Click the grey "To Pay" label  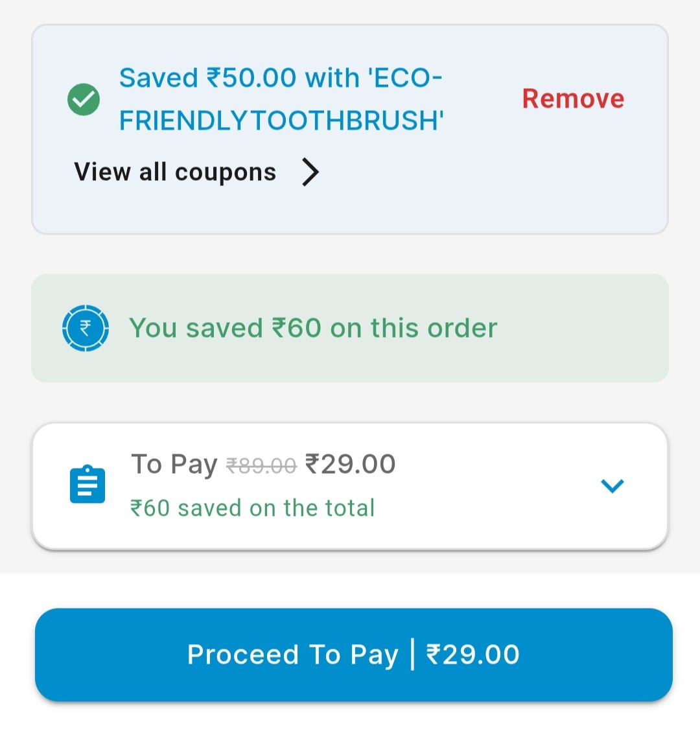tap(174, 465)
